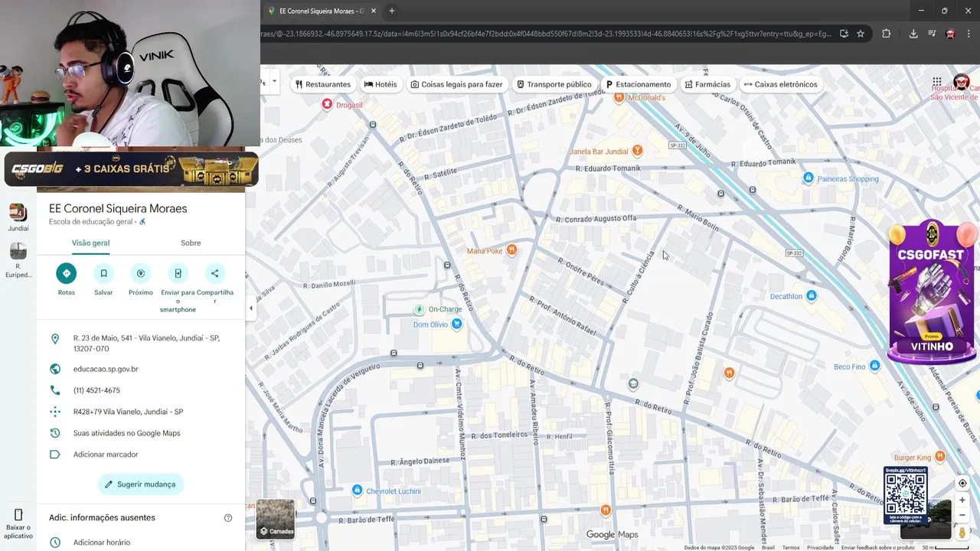The height and width of the screenshot is (551, 980).
Task: Open Camadas layers thumbnail
Action: click(276, 519)
